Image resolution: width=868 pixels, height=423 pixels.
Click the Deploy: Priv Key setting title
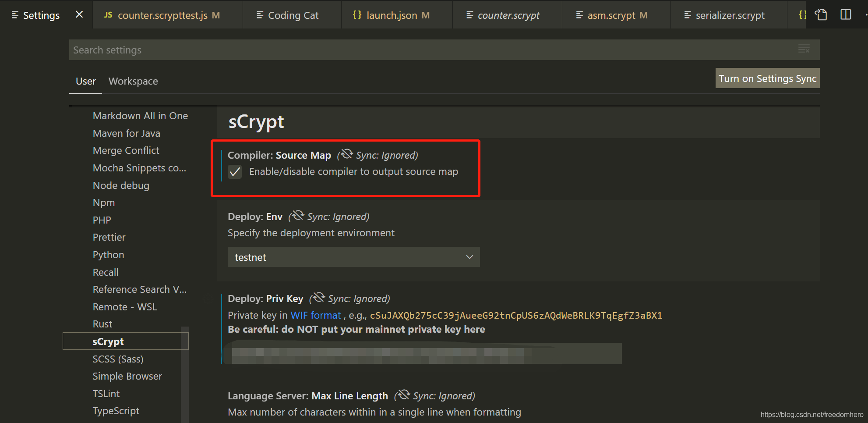coord(265,299)
